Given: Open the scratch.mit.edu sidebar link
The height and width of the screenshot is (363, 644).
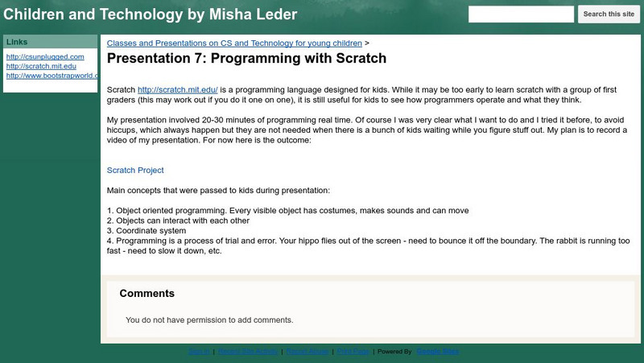Looking at the screenshot, I should pos(41,67).
